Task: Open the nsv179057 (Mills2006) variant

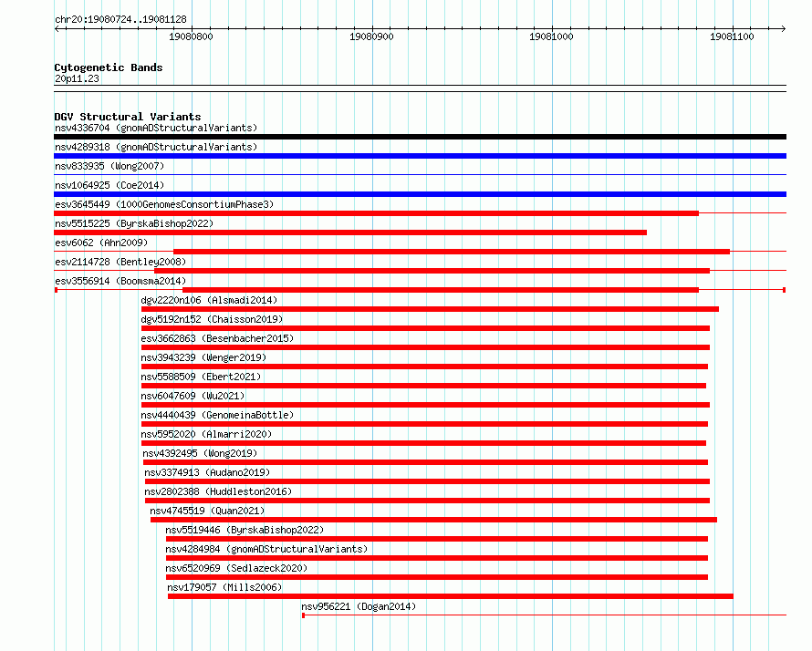Action: (x=224, y=587)
